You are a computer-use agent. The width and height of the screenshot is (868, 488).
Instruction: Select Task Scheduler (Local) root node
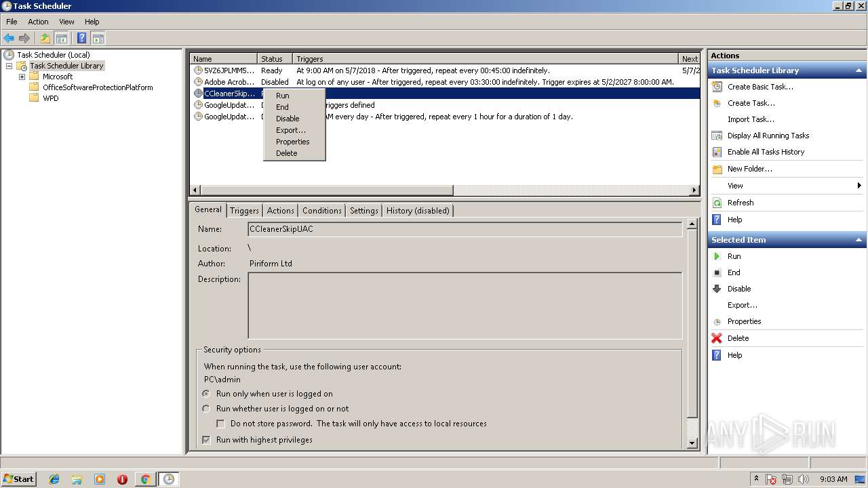coord(53,55)
